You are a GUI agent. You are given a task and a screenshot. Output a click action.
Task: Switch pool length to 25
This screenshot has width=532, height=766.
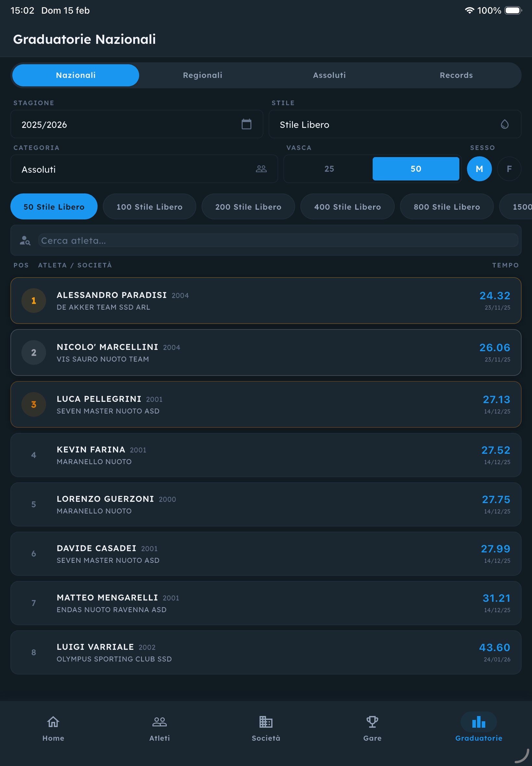(329, 169)
